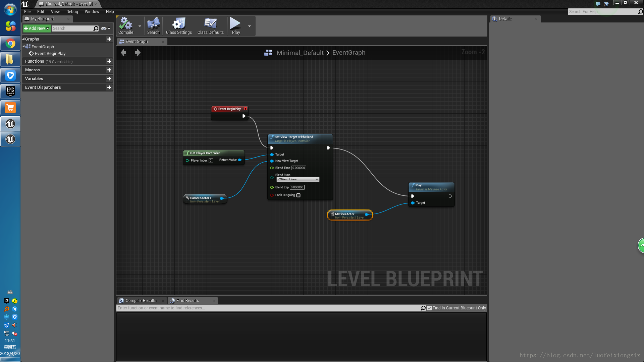The height and width of the screenshot is (362, 644).
Task: Select the Details panel tab
Action: [505, 19]
